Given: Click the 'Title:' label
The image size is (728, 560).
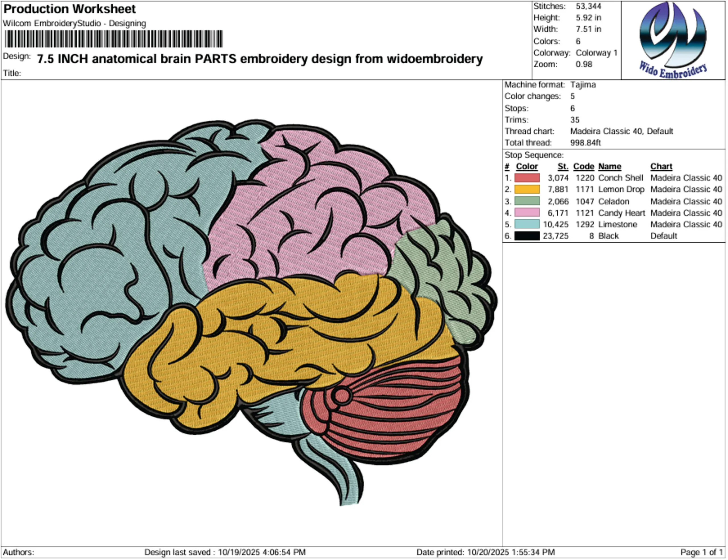Looking at the screenshot, I should click(x=12, y=73).
